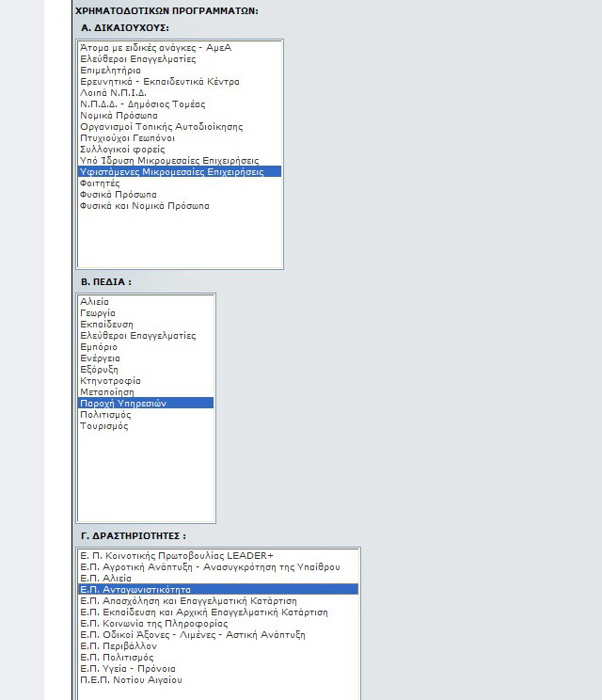Choose 'Φυσικά Πρόσωπα' list entry
This screenshot has width=602, height=700.
180,195
